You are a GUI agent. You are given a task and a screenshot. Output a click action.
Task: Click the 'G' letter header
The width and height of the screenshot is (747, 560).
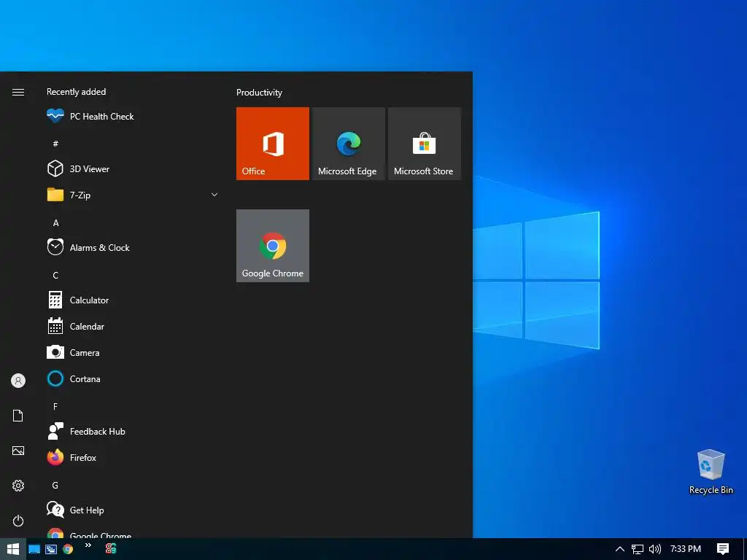[x=55, y=485]
